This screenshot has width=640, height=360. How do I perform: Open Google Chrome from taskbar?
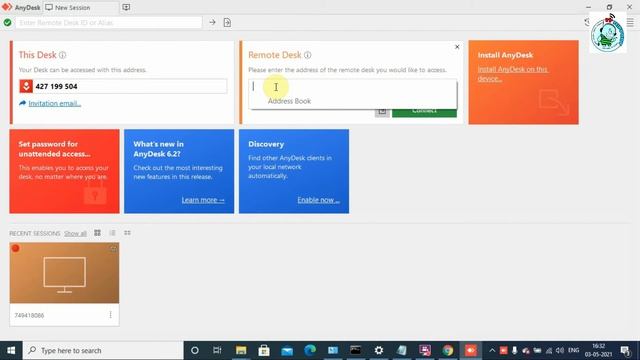(x=448, y=350)
